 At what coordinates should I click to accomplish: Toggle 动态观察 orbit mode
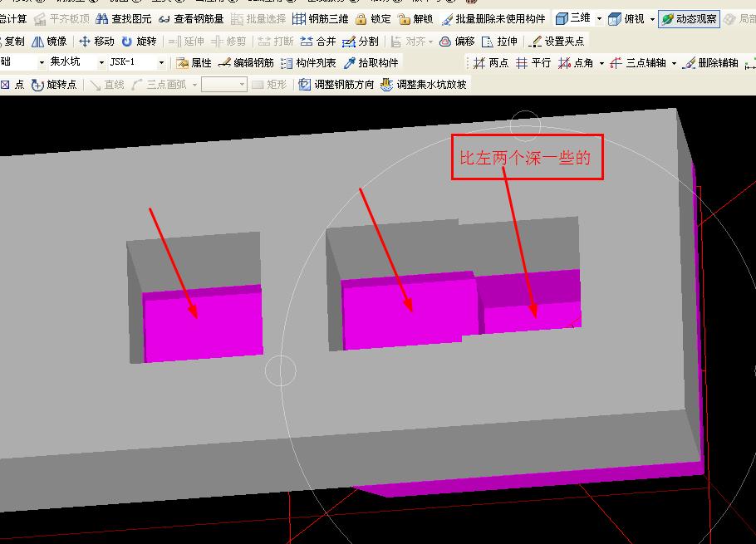click(x=689, y=19)
